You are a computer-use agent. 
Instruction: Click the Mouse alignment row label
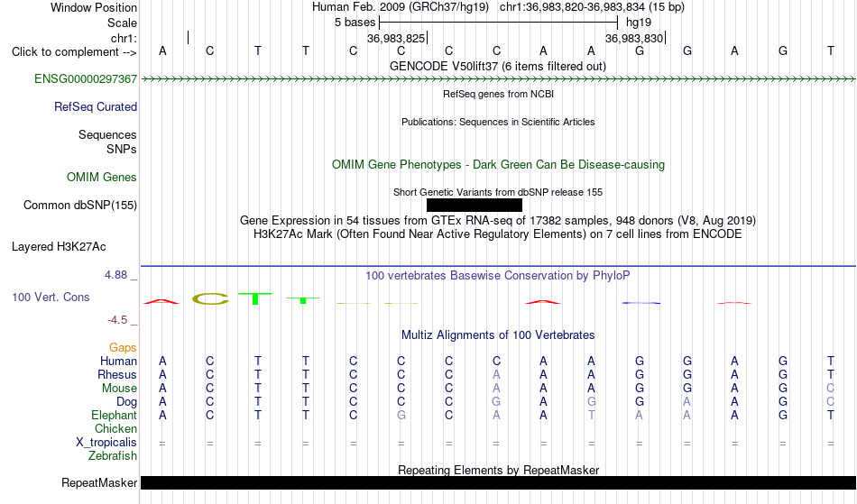119,389
